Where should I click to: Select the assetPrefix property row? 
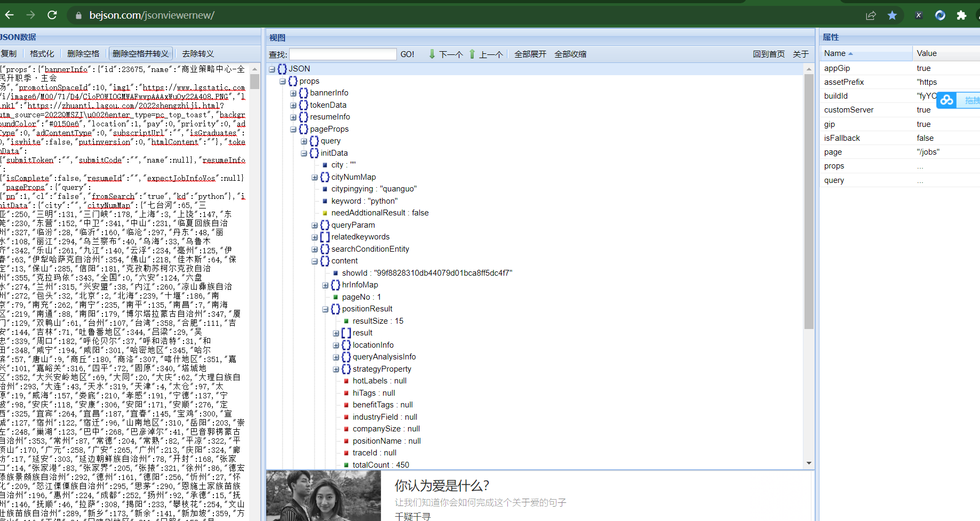(899, 82)
